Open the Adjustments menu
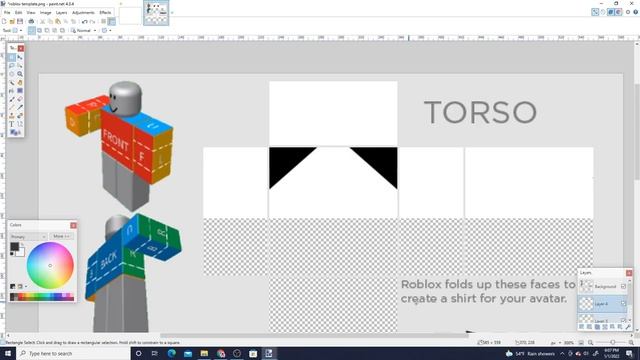 point(83,13)
